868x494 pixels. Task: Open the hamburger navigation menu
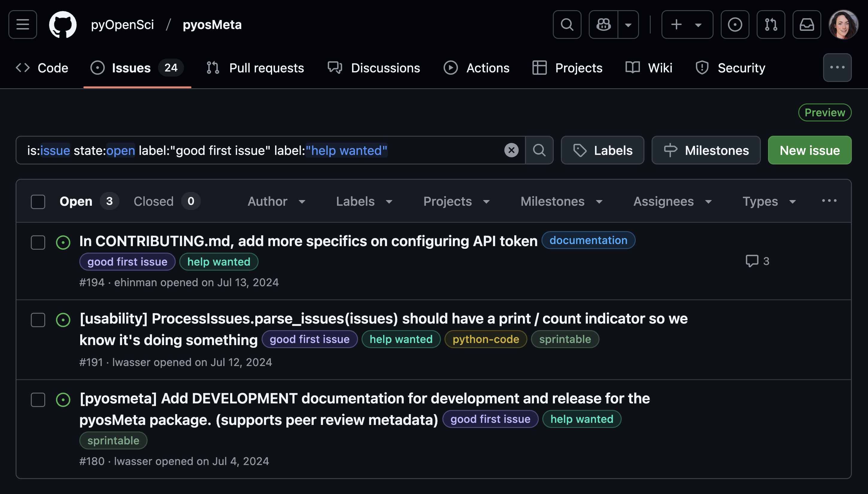(23, 25)
